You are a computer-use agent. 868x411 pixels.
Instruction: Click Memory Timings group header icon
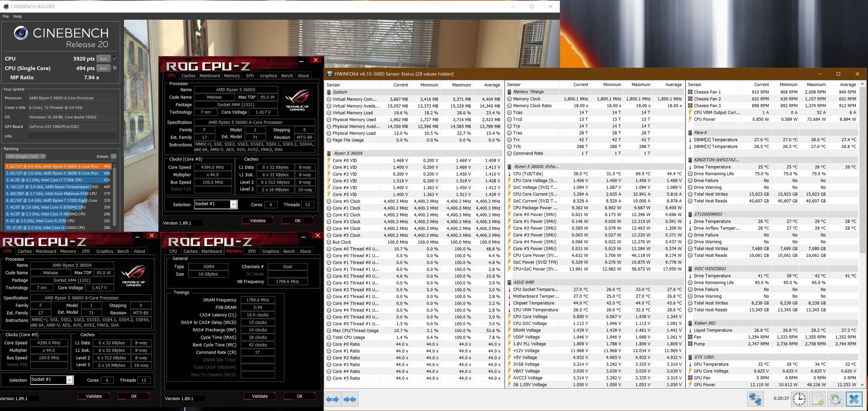pos(509,92)
